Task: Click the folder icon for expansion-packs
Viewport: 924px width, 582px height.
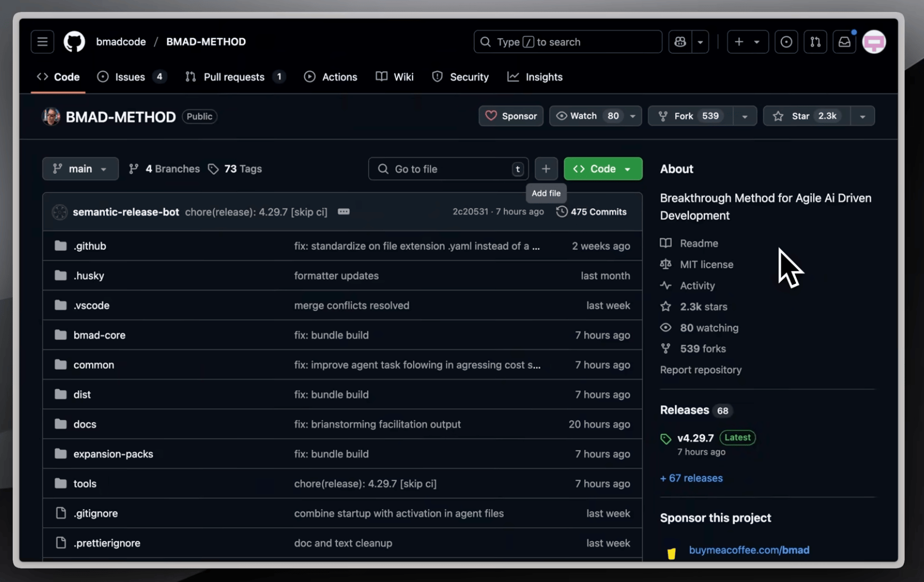Action: 61,454
